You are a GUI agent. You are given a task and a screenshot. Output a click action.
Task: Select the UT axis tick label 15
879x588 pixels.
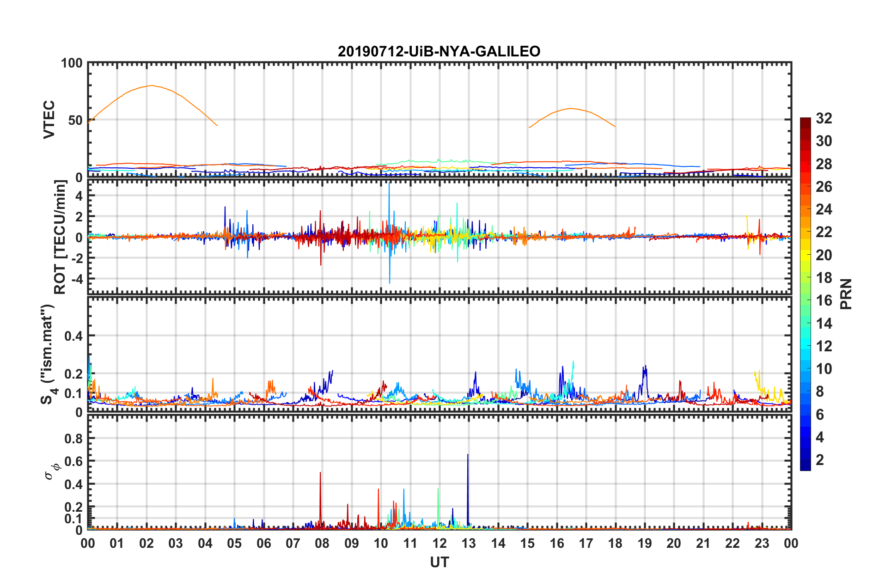(527, 543)
